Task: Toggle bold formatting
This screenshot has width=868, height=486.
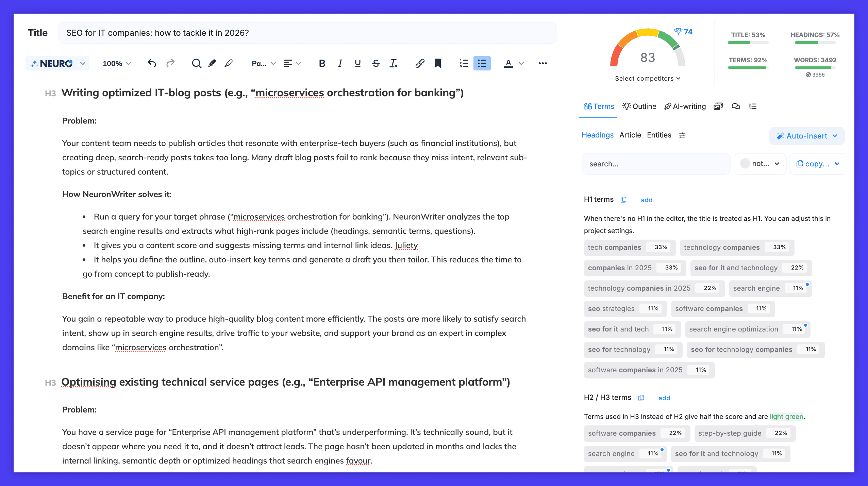Action: (x=322, y=63)
